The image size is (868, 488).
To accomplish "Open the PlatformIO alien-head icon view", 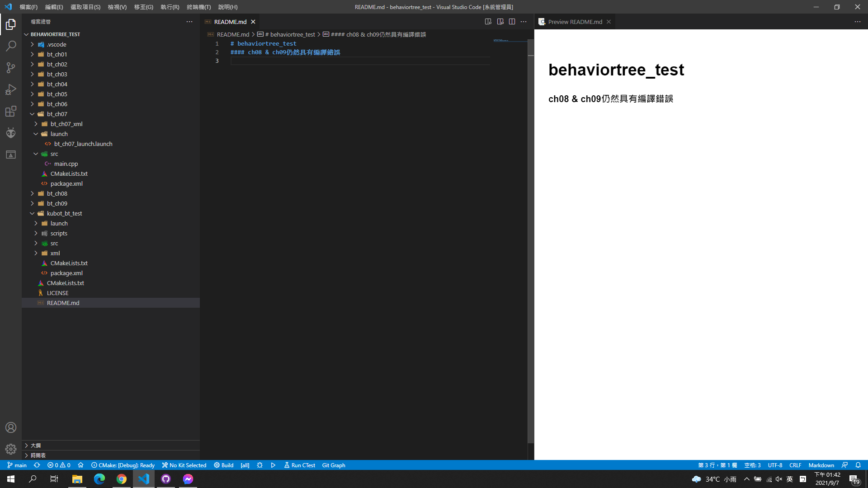I will 11,133.
